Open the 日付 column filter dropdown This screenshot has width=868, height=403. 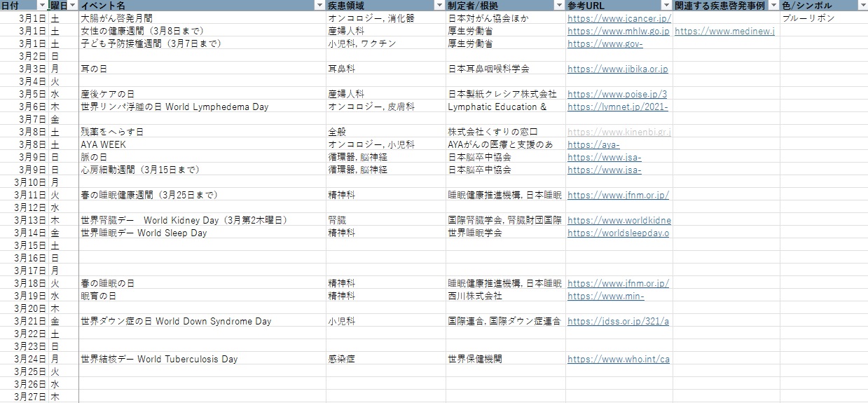click(x=41, y=6)
